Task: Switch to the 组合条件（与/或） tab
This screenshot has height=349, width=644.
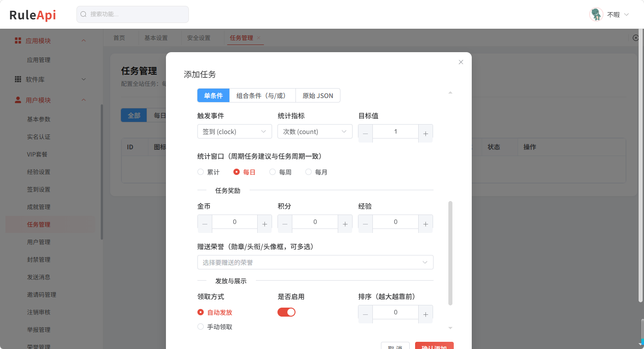Action: 263,96
